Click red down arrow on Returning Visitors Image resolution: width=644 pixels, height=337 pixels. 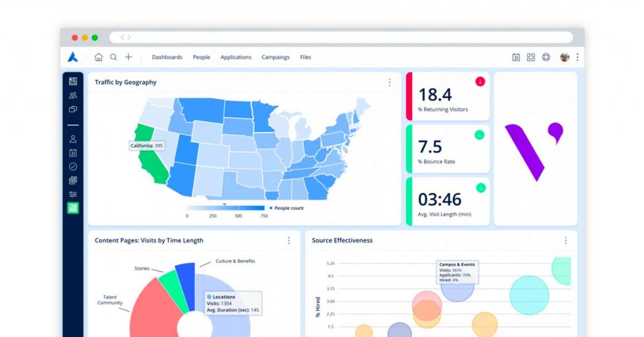click(480, 82)
